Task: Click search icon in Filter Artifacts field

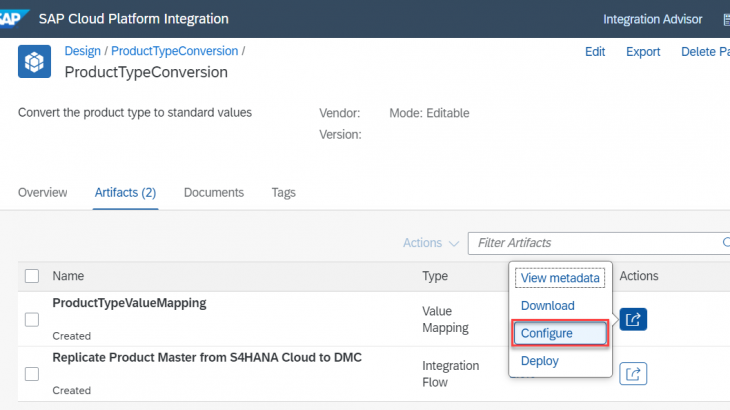Action: (725, 243)
